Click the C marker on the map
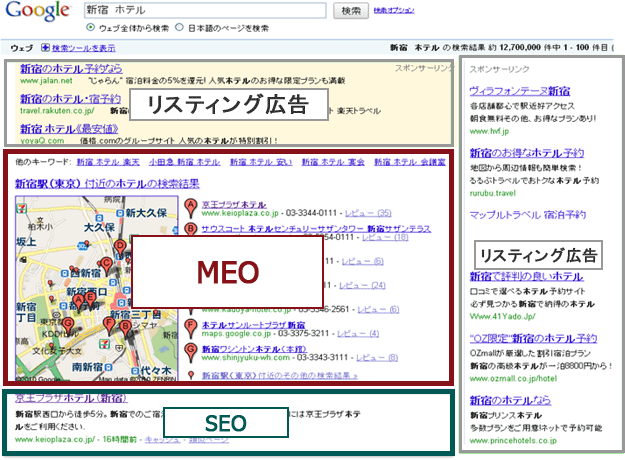Viewport: 625px width, 460px height. click(x=106, y=266)
